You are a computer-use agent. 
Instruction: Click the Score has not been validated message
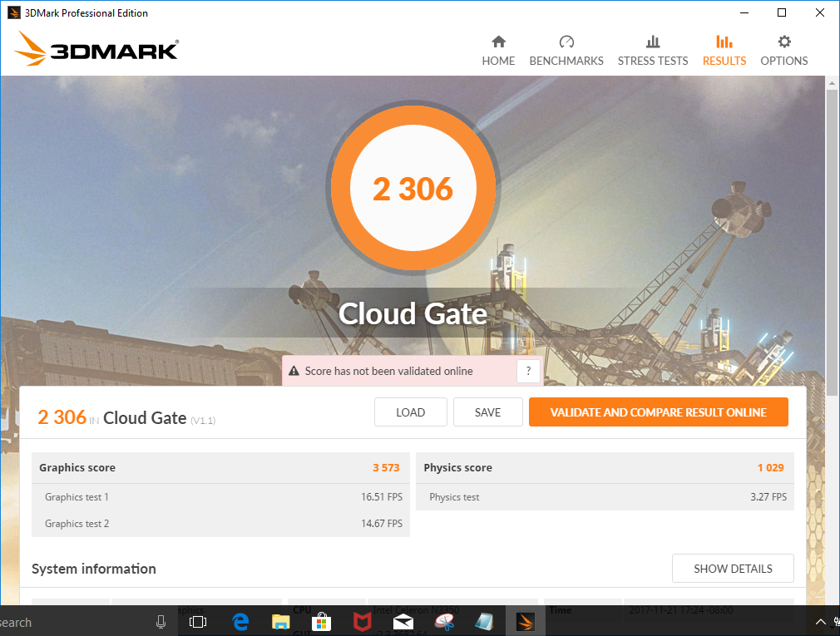point(389,371)
